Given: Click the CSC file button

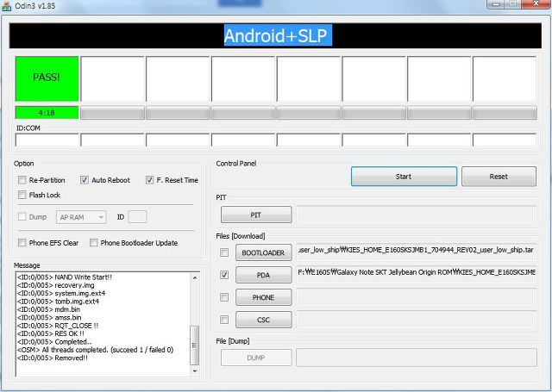Looking at the screenshot, I should click(x=264, y=320).
